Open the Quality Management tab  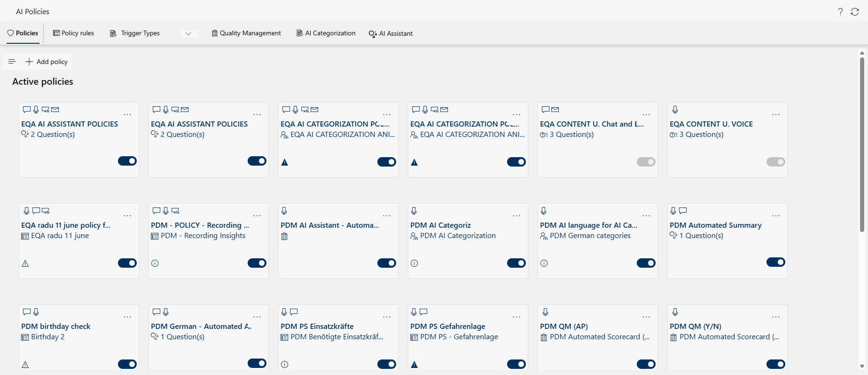(246, 33)
